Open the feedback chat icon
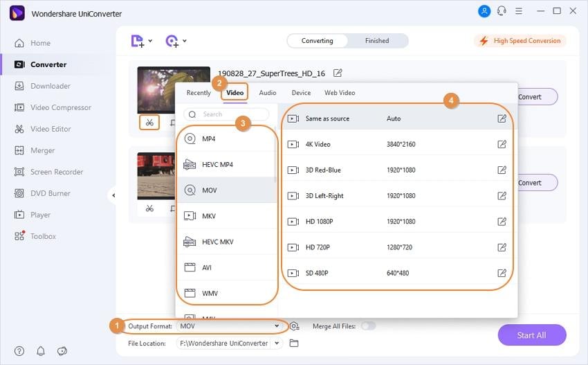The width and height of the screenshot is (588, 365). [62, 351]
